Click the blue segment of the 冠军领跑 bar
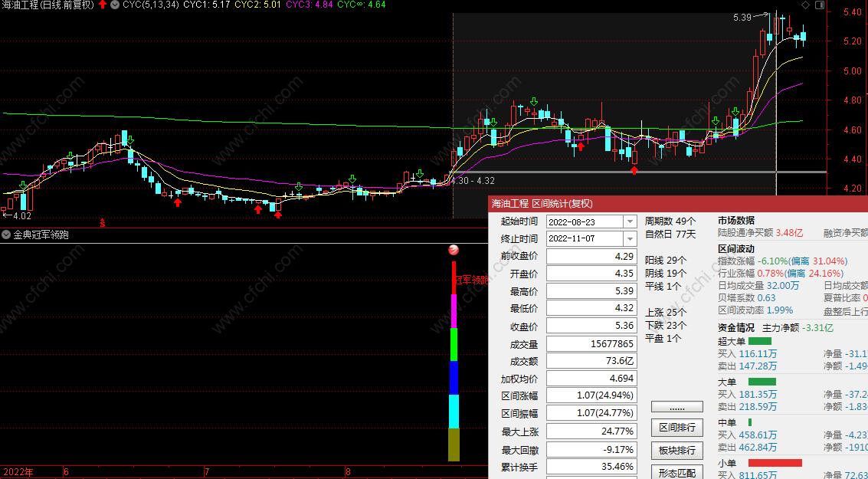 coord(454,378)
